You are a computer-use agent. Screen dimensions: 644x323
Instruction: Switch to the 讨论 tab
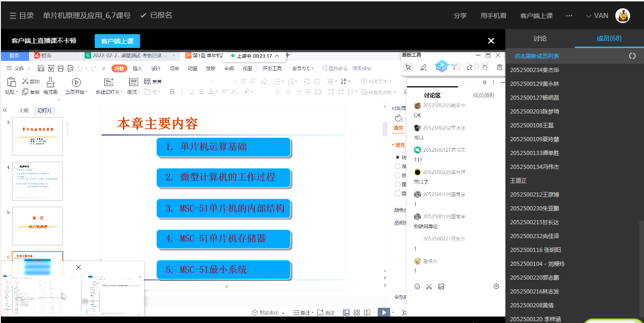tap(540, 38)
